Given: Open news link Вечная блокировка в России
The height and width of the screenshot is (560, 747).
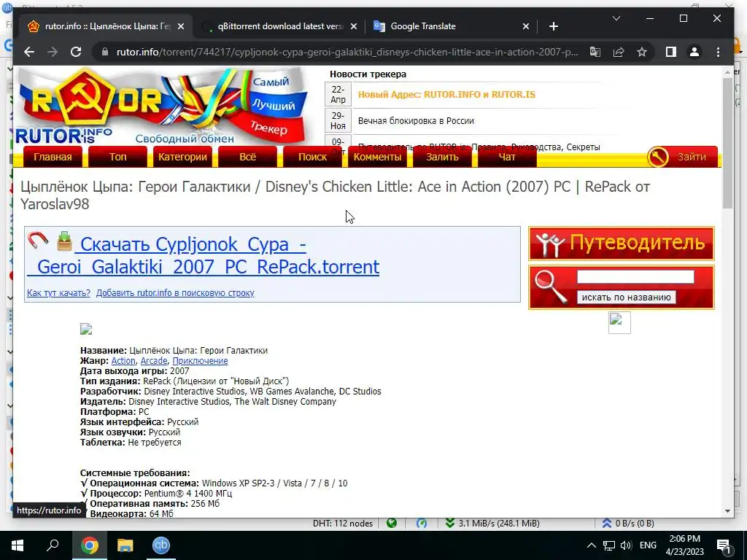Looking at the screenshot, I should (416, 121).
